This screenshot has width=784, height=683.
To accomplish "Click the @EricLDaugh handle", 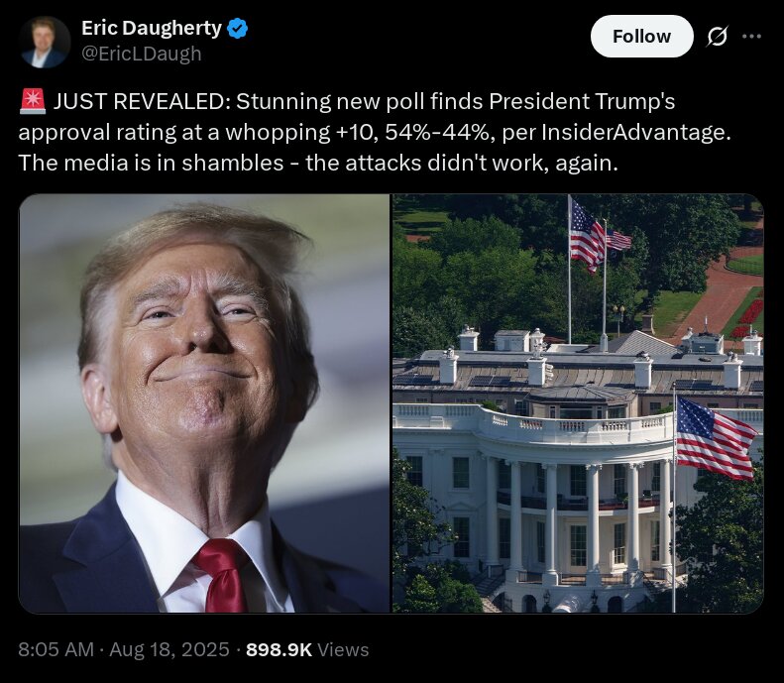I will tap(142, 54).
